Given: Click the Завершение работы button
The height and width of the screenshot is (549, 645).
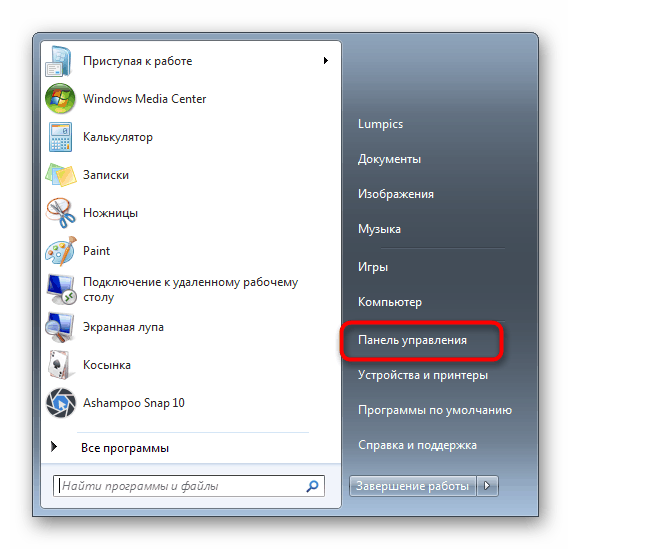Looking at the screenshot, I should pyautogui.click(x=413, y=486).
